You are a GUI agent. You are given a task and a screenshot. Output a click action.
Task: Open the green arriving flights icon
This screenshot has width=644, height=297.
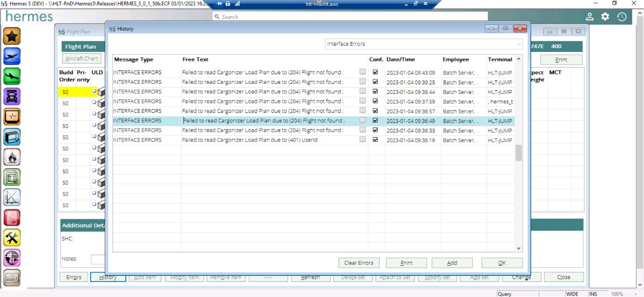[12, 76]
